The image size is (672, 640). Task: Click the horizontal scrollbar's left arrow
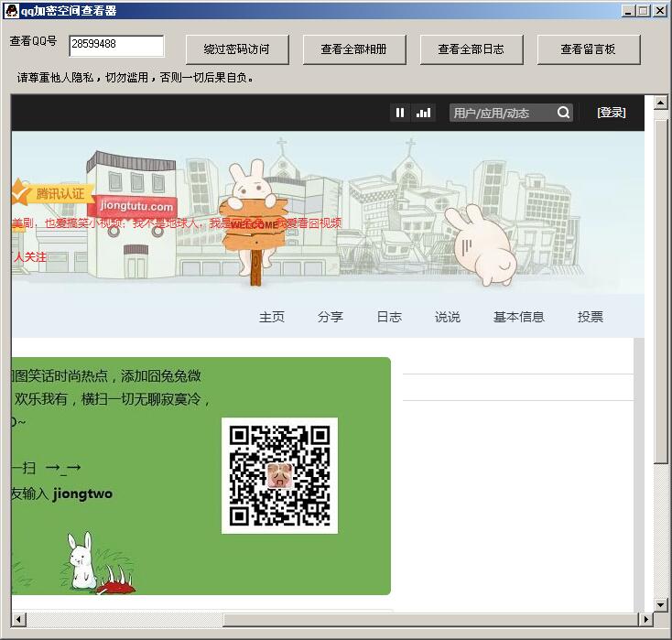(18, 620)
